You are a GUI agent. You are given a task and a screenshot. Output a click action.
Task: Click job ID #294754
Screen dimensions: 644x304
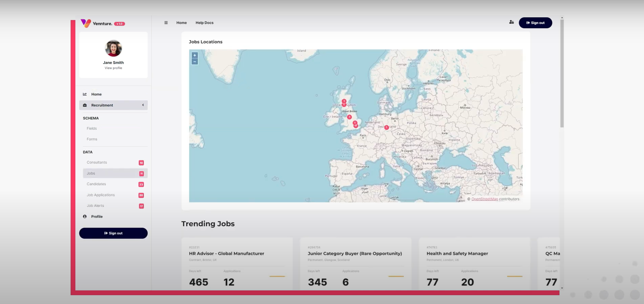[x=314, y=247]
